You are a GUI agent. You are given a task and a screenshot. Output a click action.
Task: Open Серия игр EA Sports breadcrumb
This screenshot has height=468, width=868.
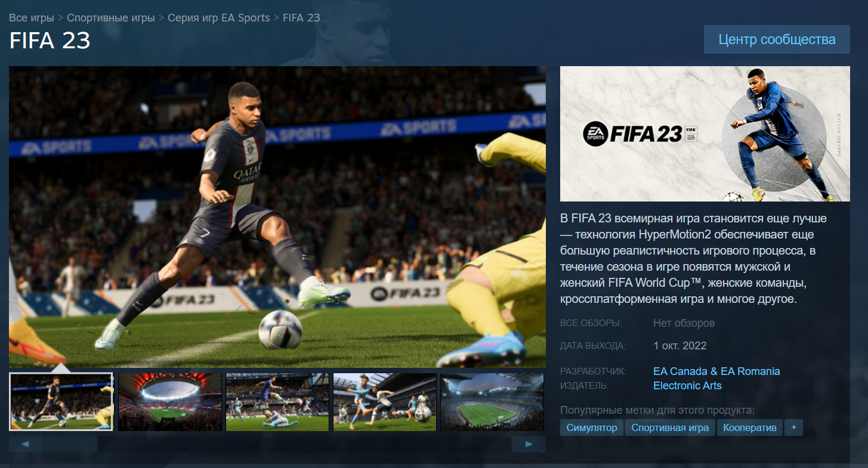219,17
